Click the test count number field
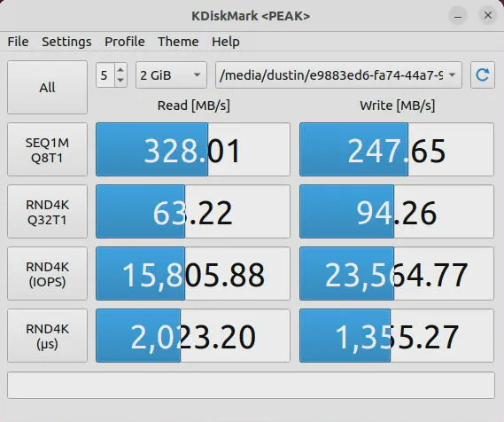Image resolution: width=504 pixels, height=422 pixels. tap(105, 75)
